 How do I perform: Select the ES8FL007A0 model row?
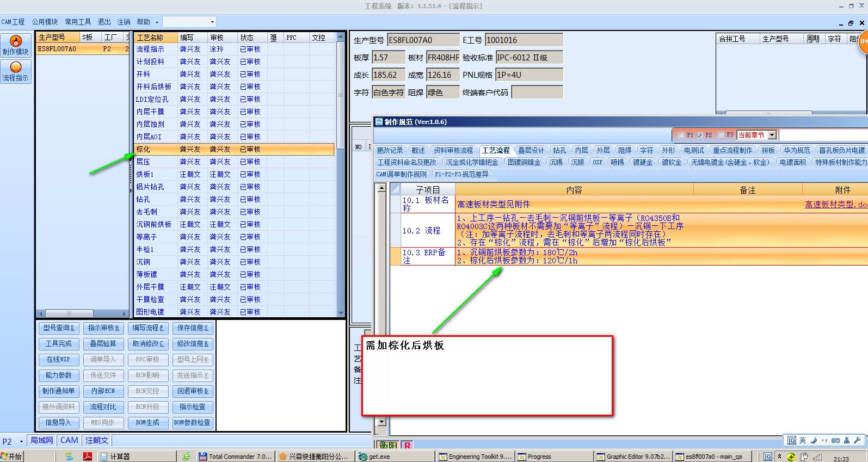[x=82, y=49]
